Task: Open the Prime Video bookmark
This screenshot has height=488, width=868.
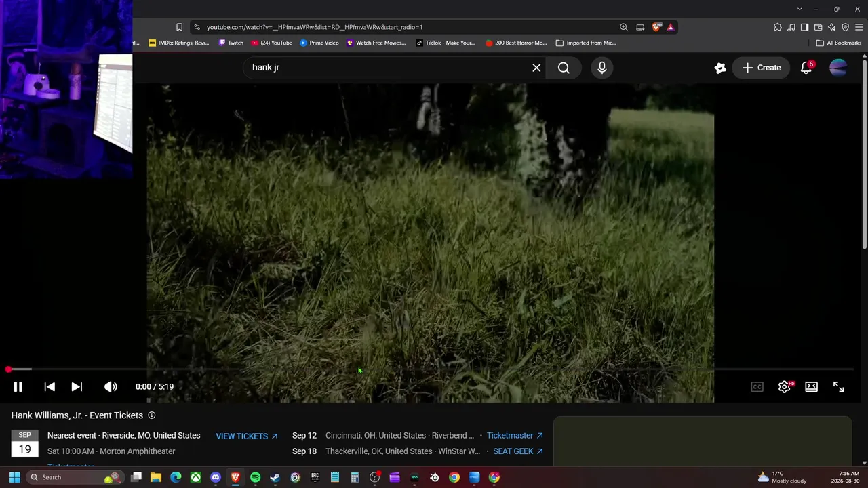Action: coord(319,43)
